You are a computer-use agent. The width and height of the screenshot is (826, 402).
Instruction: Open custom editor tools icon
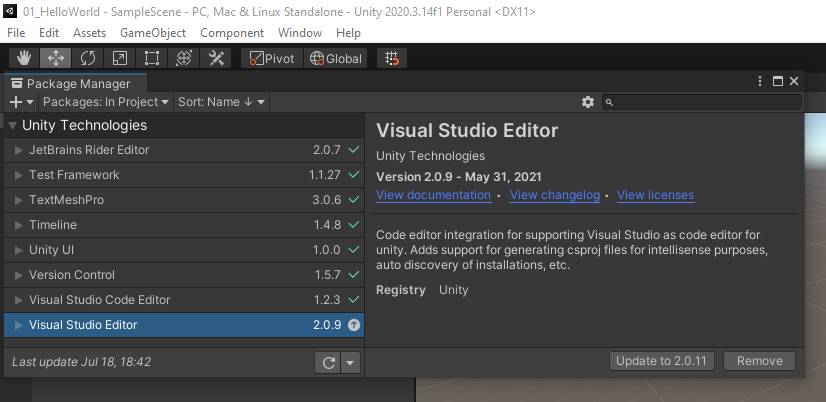(216, 58)
